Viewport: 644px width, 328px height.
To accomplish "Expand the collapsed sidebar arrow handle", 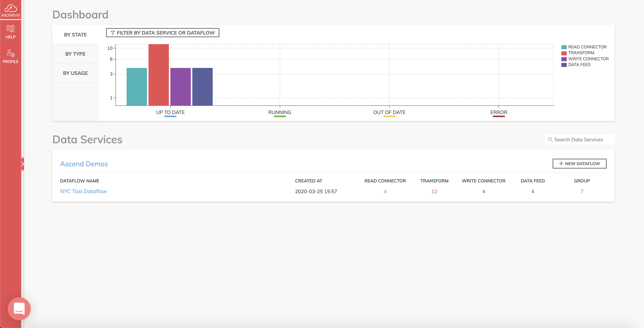I will (x=22, y=164).
